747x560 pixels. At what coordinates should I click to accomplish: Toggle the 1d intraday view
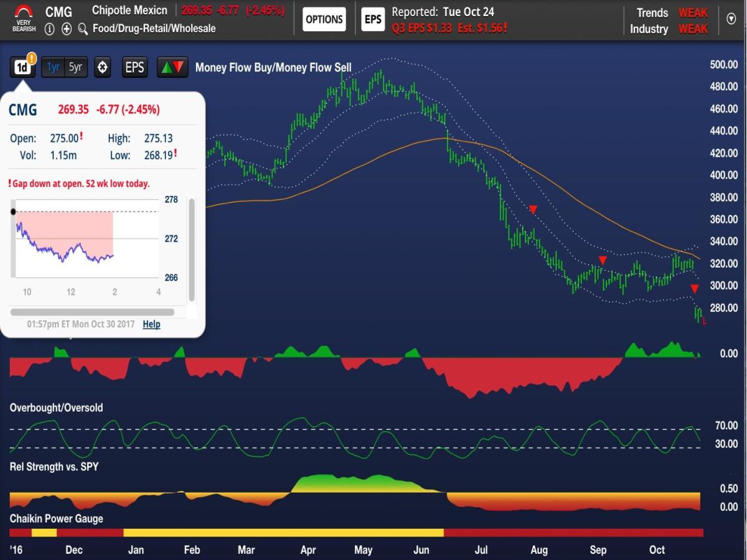click(22, 68)
